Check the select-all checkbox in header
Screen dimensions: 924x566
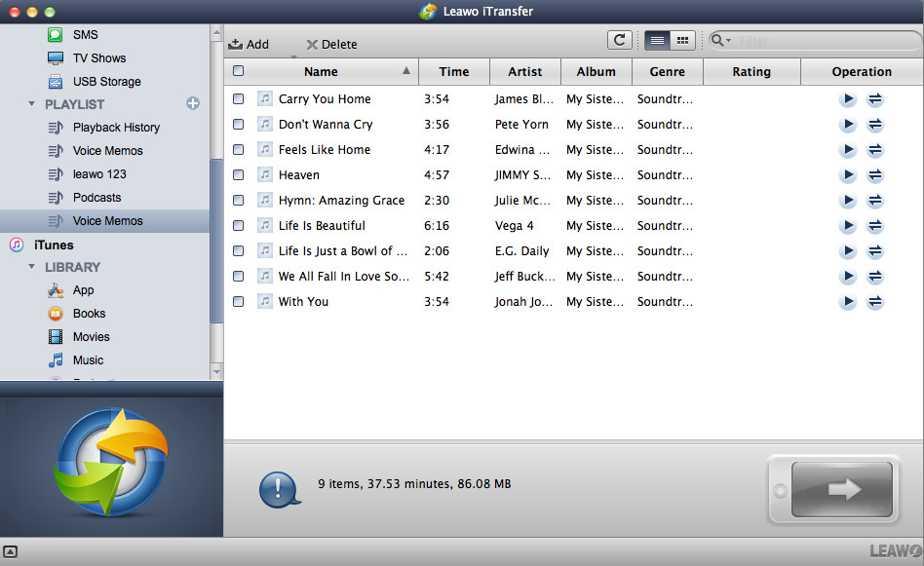(239, 71)
